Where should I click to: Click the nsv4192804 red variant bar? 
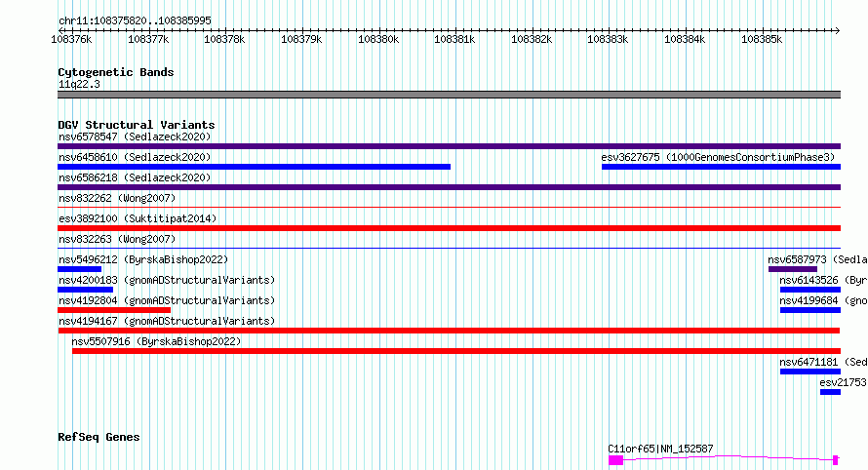pyautogui.click(x=114, y=310)
